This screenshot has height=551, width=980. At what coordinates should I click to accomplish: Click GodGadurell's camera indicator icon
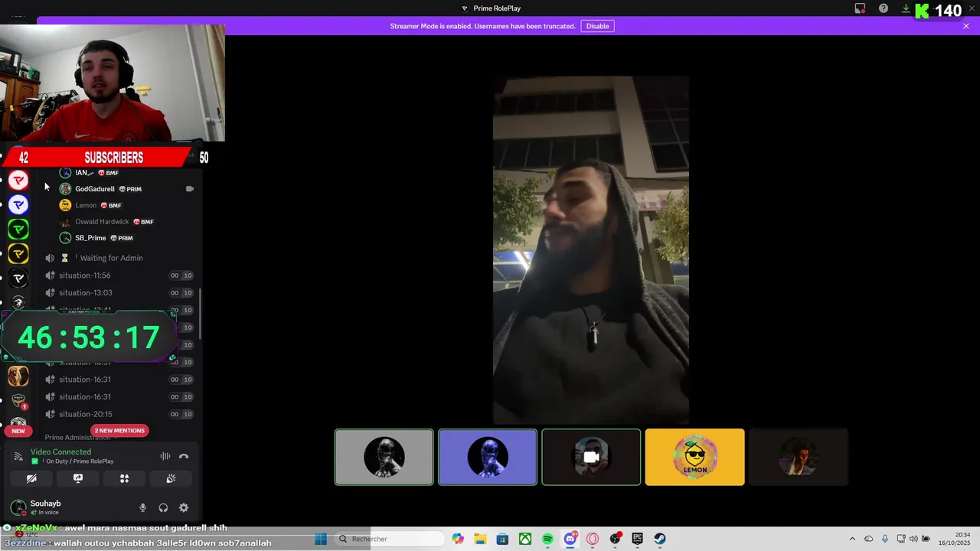point(190,189)
